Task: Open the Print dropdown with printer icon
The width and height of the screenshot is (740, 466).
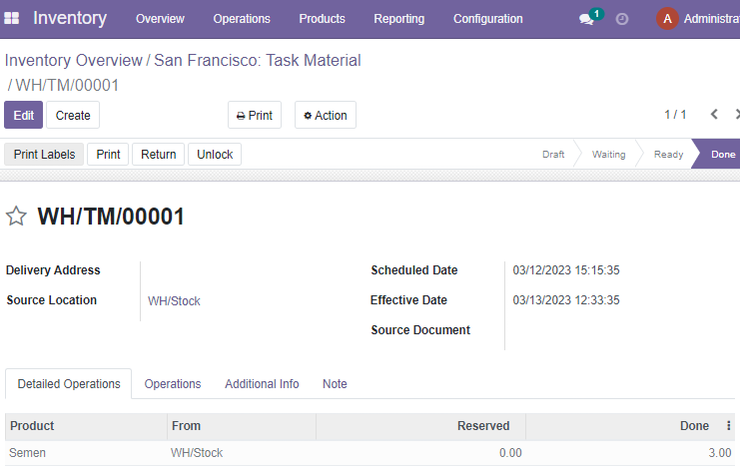Action: click(254, 115)
